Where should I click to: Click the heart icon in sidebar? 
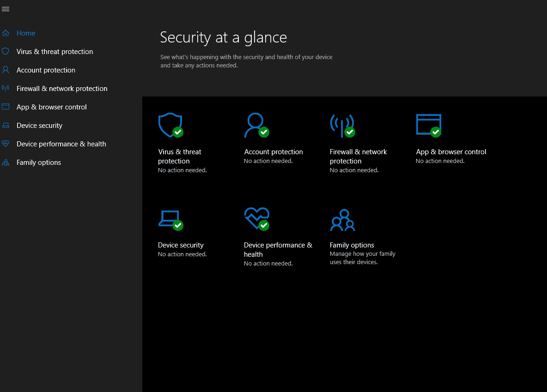pyautogui.click(x=6, y=144)
